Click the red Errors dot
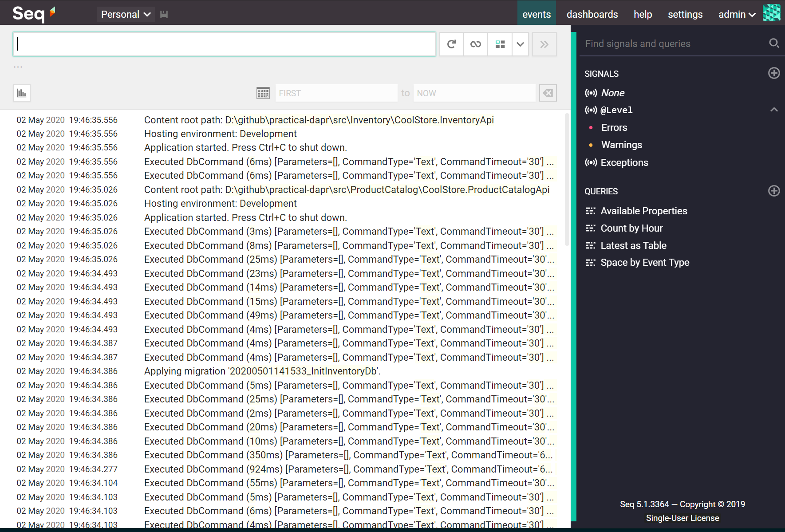785x532 pixels. click(x=591, y=128)
